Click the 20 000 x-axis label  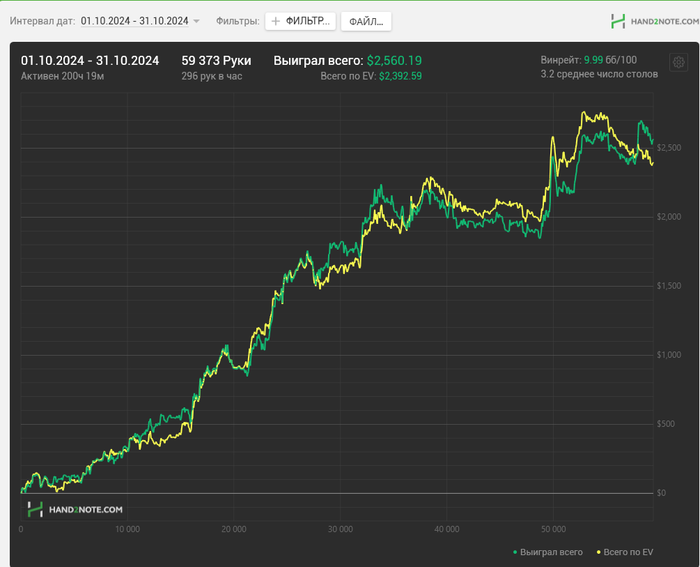tap(234, 529)
